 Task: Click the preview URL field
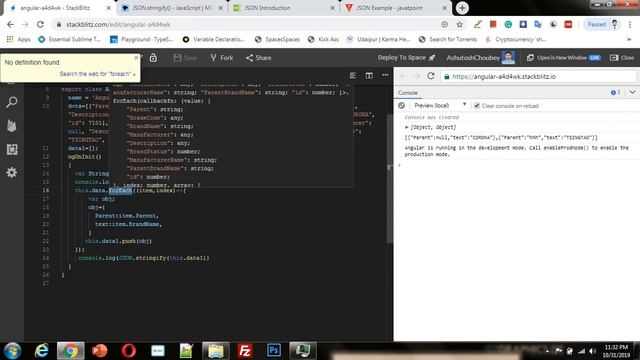(x=538, y=76)
